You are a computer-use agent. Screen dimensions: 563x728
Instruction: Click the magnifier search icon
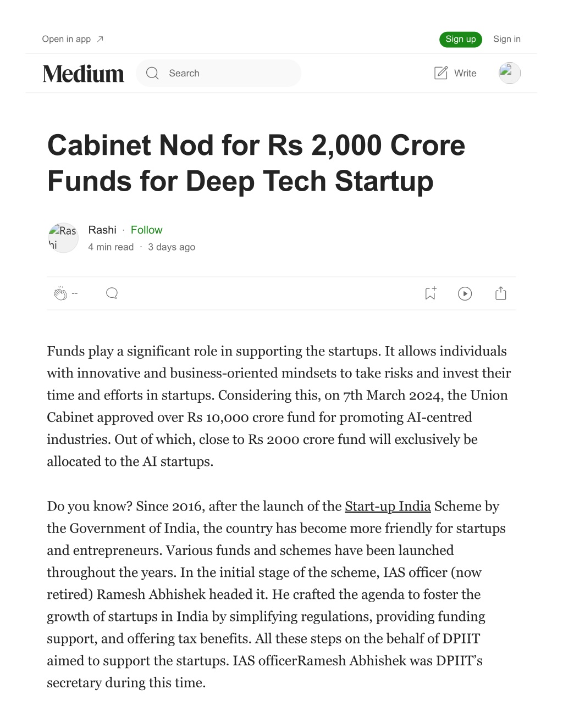click(x=152, y=73)
